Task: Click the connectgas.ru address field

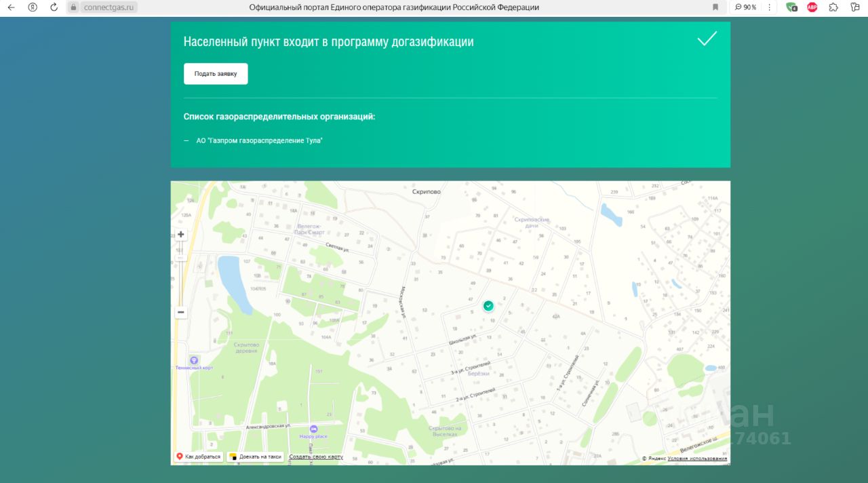Action: (x=108, y=7)
